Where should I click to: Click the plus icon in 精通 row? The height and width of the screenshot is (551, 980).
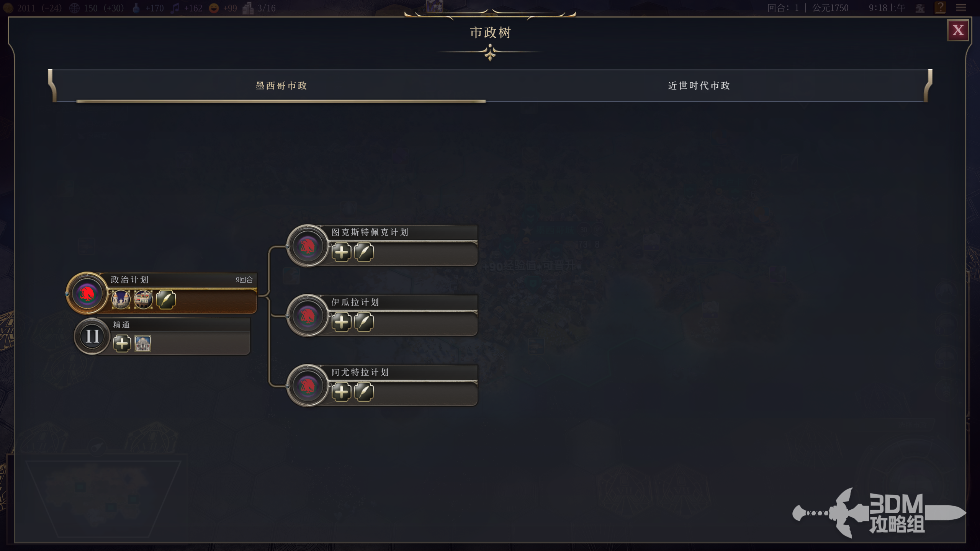(122, 343)
